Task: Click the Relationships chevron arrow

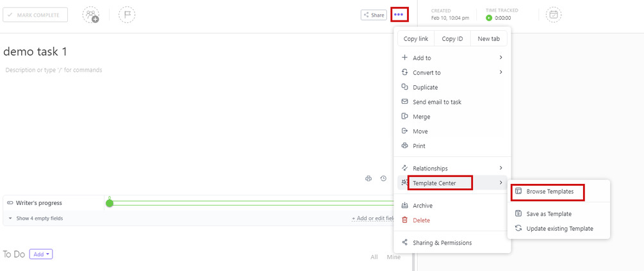Action: click(500, 168)
